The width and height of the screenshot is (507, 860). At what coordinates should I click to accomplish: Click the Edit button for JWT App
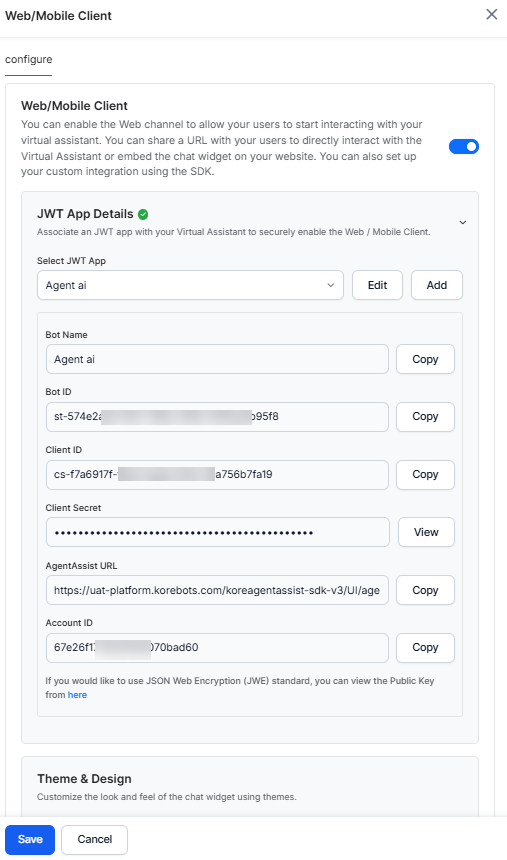(378, 285)
